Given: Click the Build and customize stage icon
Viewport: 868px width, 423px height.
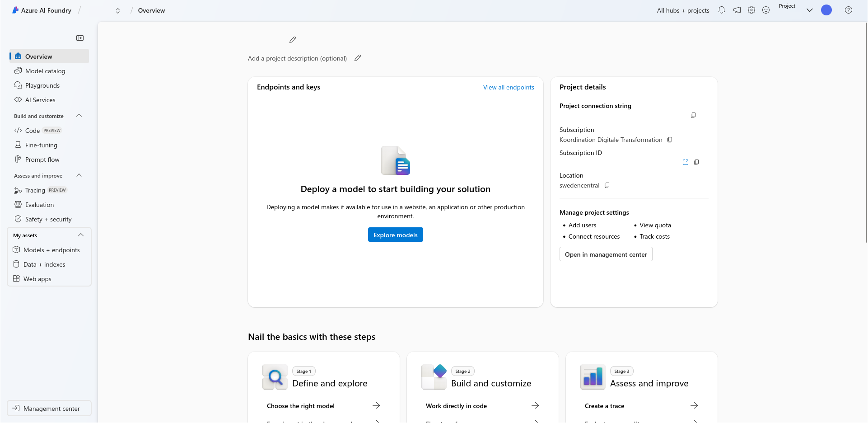Looking at the screenshot, I should point(434,377).
